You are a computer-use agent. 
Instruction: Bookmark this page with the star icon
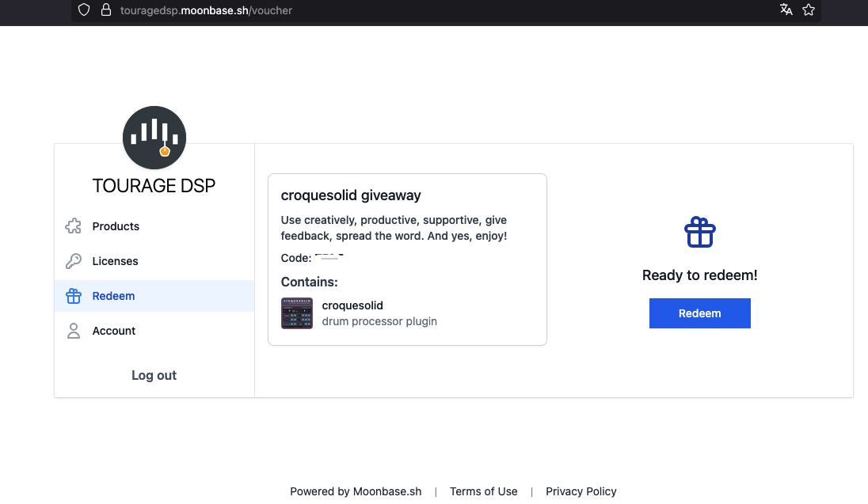pyautogui.click(x=809, y=10)
